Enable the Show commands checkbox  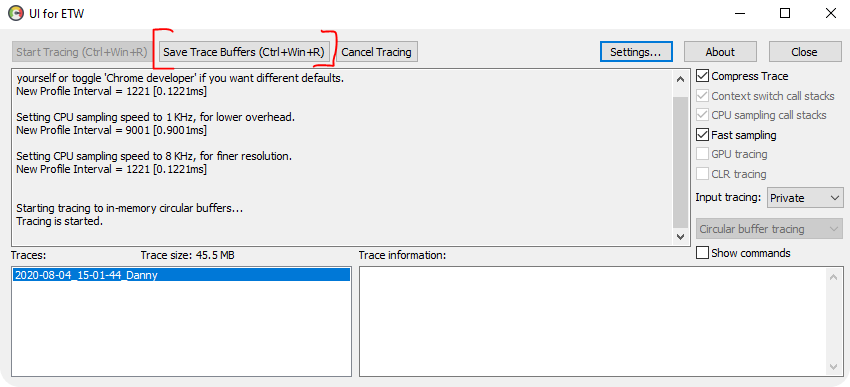tap(703, 253)
